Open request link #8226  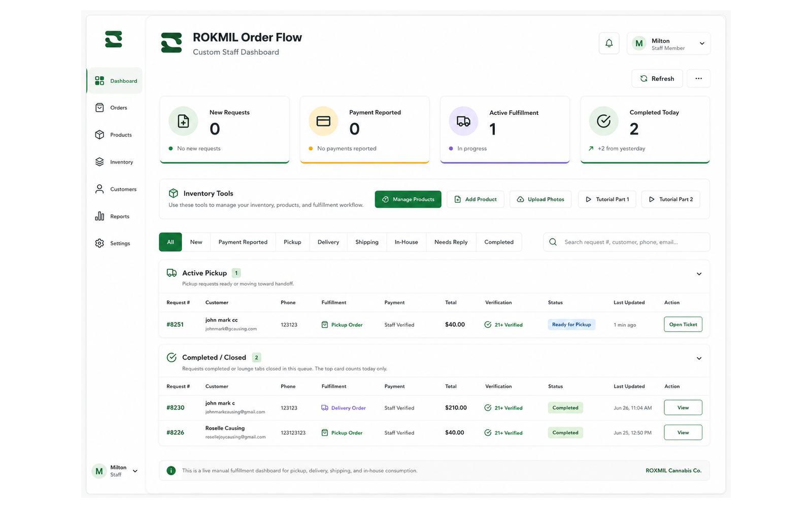[x=176, y=432]
